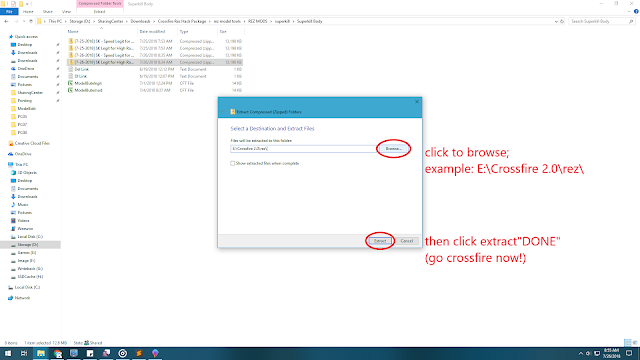This screenshot has width=640, height=360.
Task: Select the ModelButelegit file icon
Action: pos(70,83)
